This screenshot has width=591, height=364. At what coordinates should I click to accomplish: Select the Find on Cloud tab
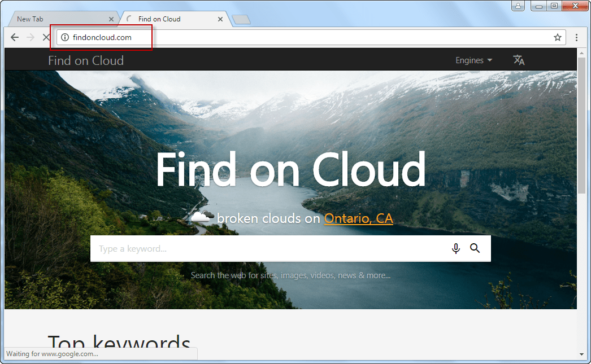point(173,19)
